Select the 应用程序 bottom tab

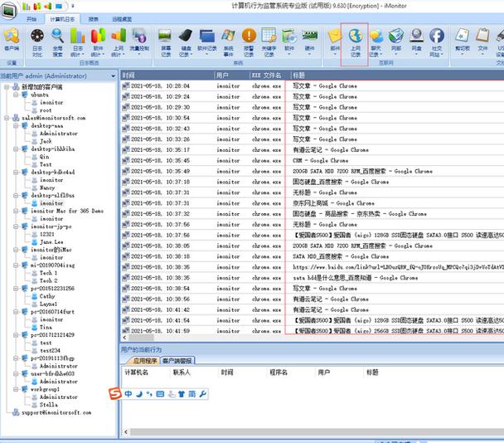point(144,361)
